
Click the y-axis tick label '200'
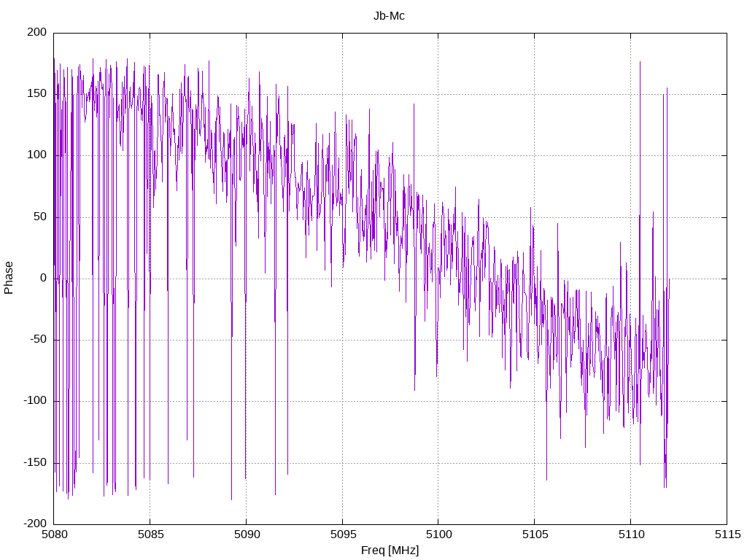(37, 32)
